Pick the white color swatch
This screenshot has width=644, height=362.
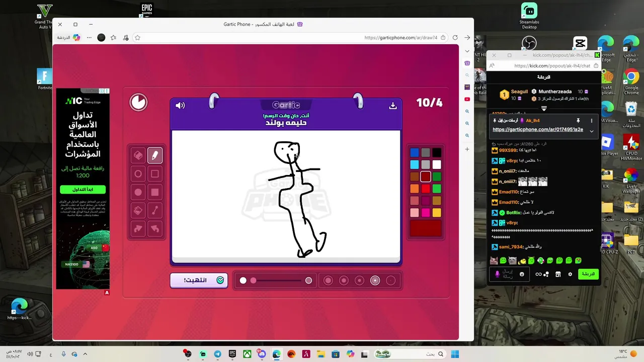pos(437,164)
